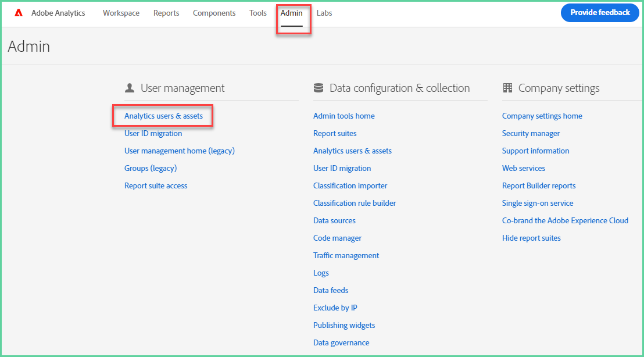Screen dimensions: 644x357
Task: Click the Adobe Analytics logo
Action: point(50,12)
